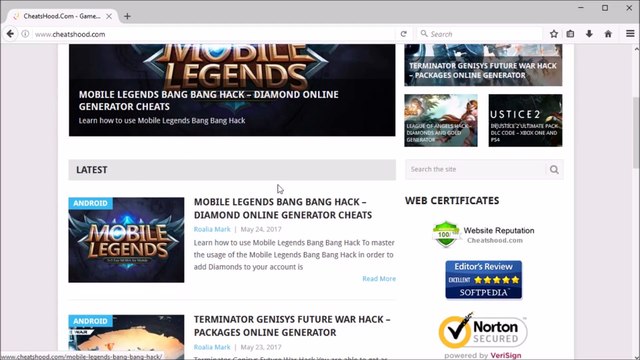640x360 pixels.
Task: Show bookmarks list icon
Action: (570, 34)
